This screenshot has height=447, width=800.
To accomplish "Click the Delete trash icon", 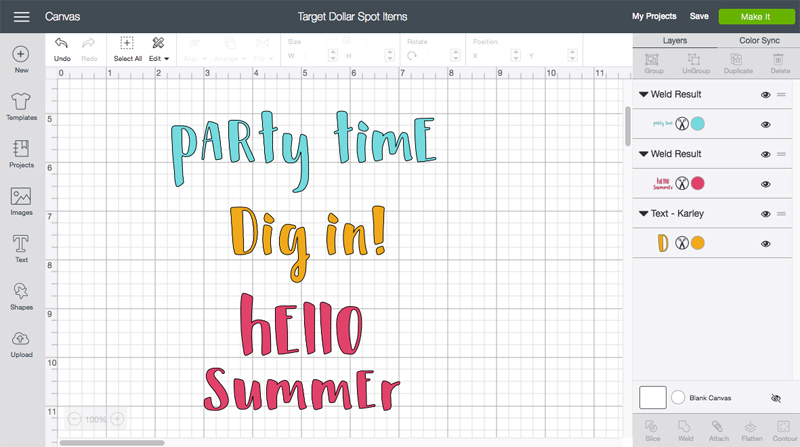I will (780, 64).
